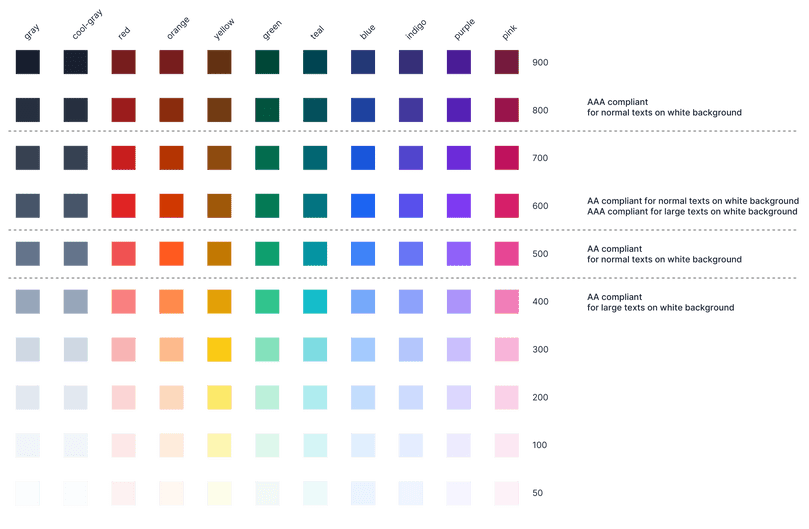The height and width of the screenshot is (529, 809).
Task: Click the 'teal' column header label
Action: coord(317,32)
